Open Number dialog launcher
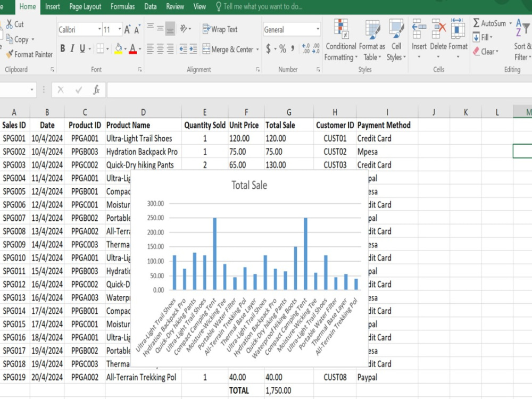Viewport: 532px width, 399px height. click(318, 70)
